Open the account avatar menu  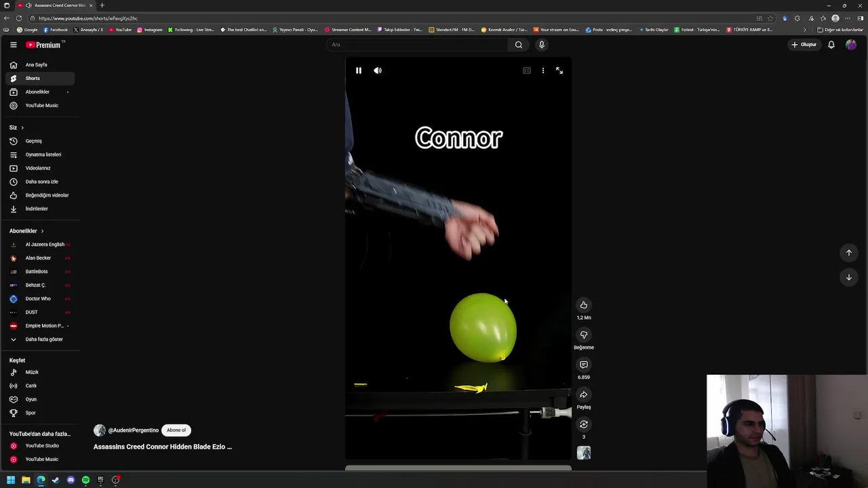click(851, 45)
